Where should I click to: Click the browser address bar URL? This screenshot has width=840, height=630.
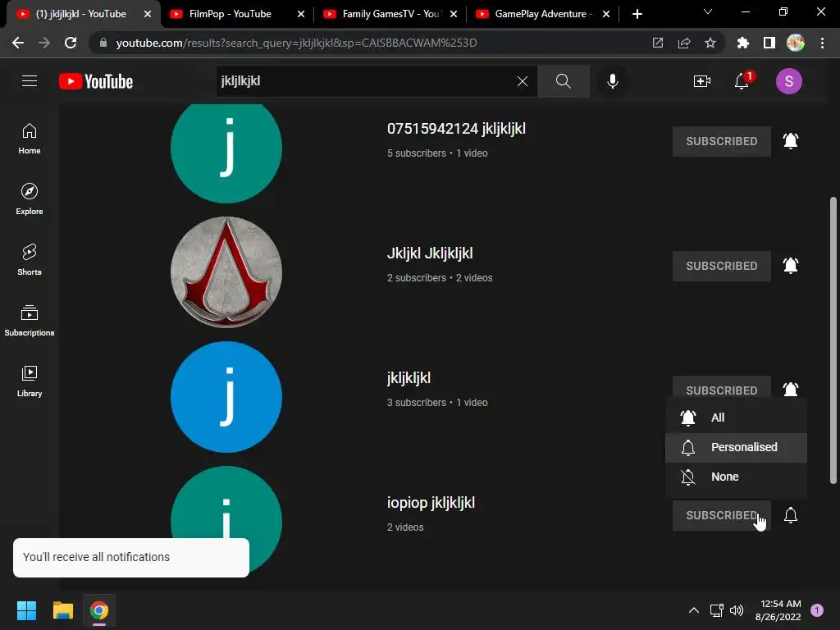295,43
